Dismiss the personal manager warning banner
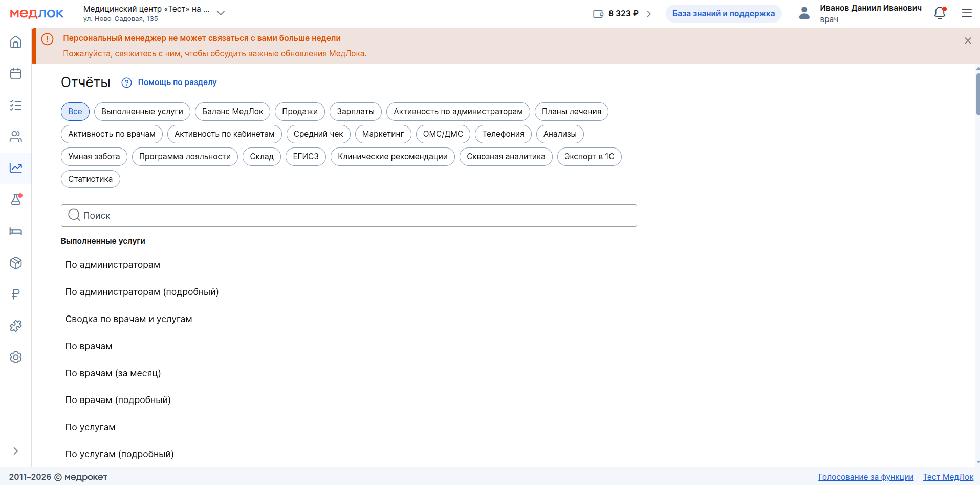980x485 pixels. 967,41
